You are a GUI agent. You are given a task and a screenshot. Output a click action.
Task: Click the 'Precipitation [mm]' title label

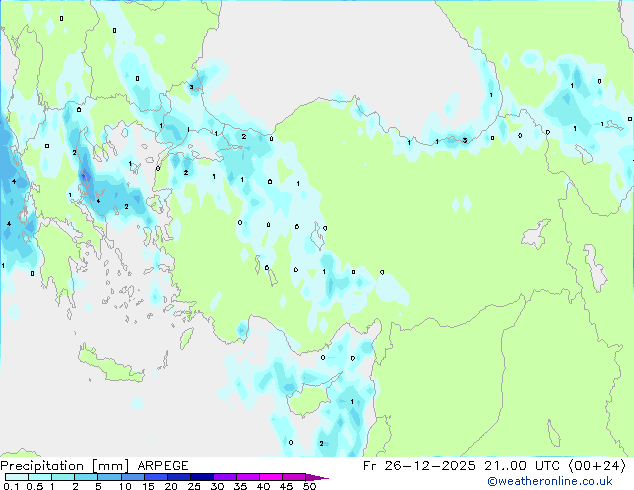(65, 466)
